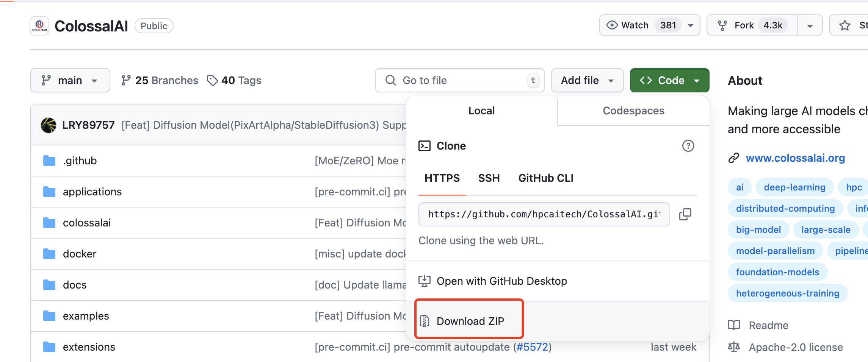868x362 pixels.
Task: Click the Readme book icon
Action: [734, 325]
